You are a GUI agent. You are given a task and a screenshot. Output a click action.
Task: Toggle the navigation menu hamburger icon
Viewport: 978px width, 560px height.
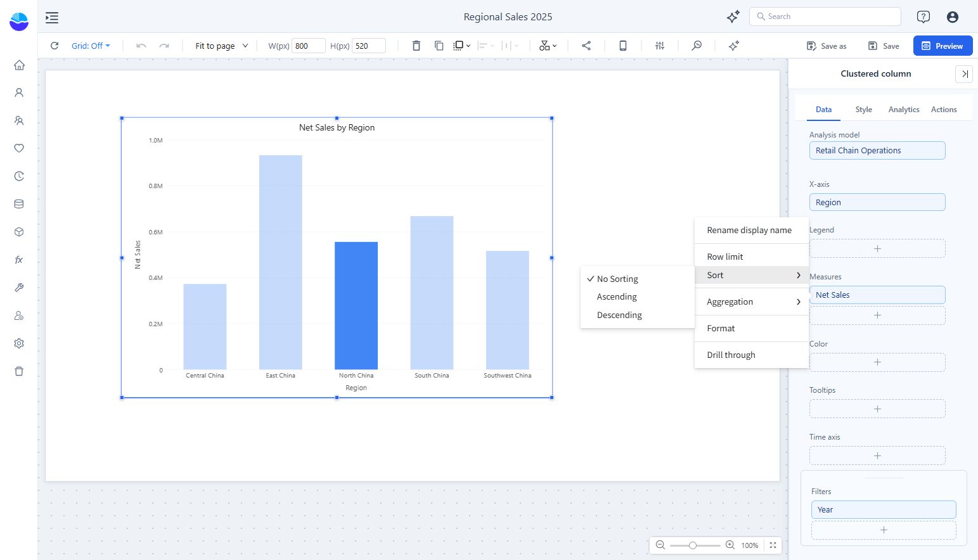click(x=52, y=17)
